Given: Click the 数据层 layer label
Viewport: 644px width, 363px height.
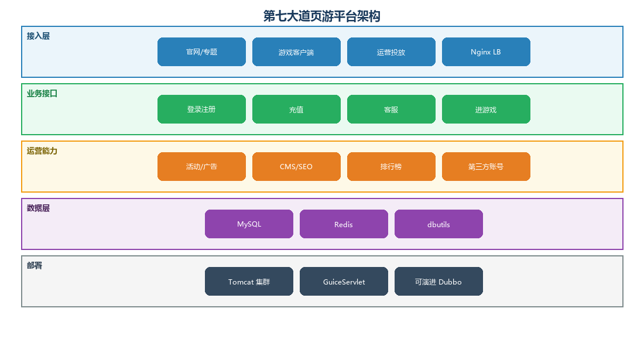Looking at the screenshot, I should [x=38, y=208].
